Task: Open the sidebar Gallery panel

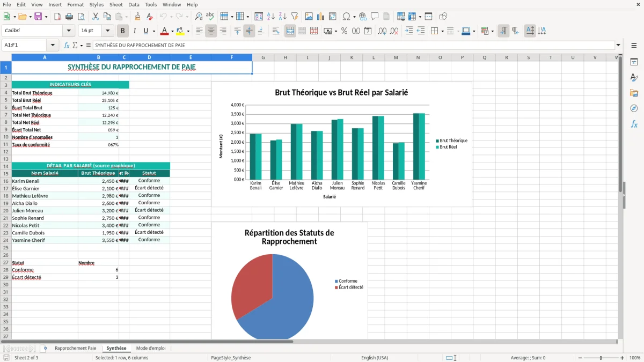Action: coord(634,93)
